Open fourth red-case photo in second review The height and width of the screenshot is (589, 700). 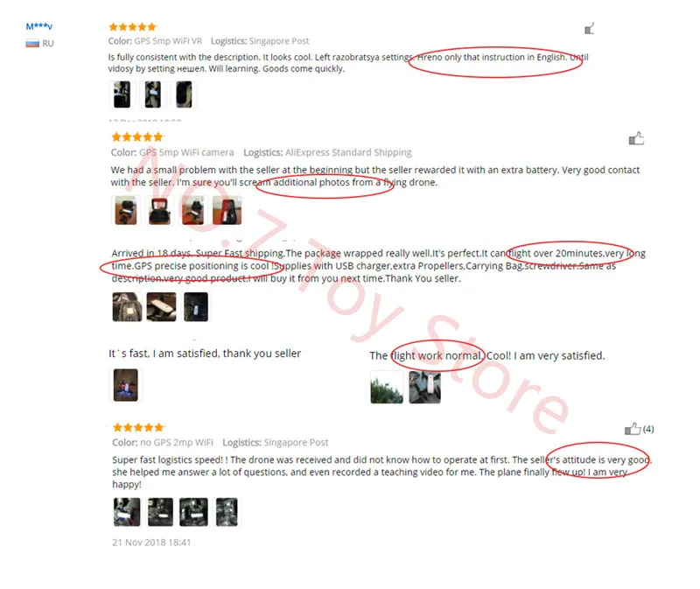tap(227, 210)
